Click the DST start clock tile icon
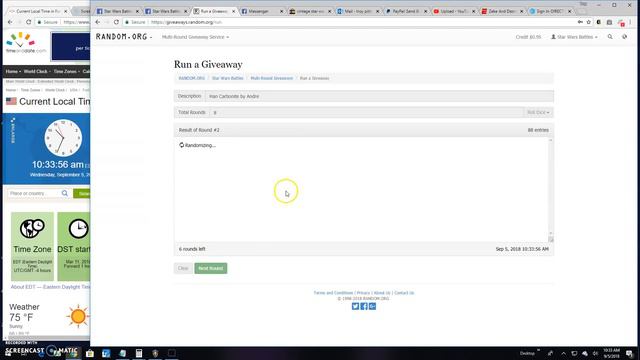 click(78, 228)
